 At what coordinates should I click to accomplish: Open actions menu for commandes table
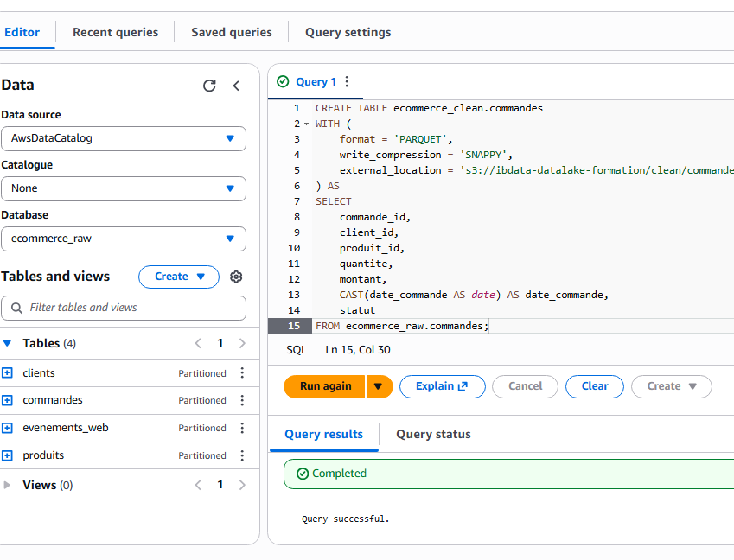[x=242, y=400]
